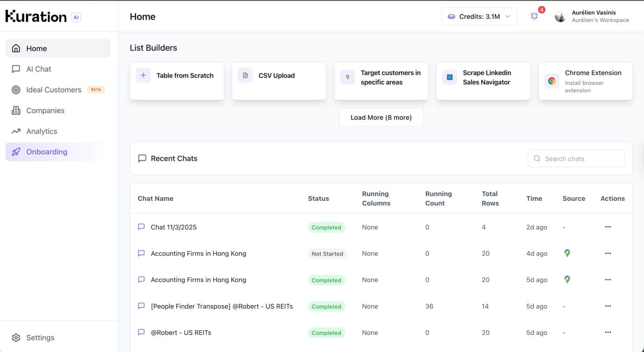This screenshot has width=644, height=352.
Task: Click the Google Maps pin icon on the 4d ago row
Action: pos(567,253)
